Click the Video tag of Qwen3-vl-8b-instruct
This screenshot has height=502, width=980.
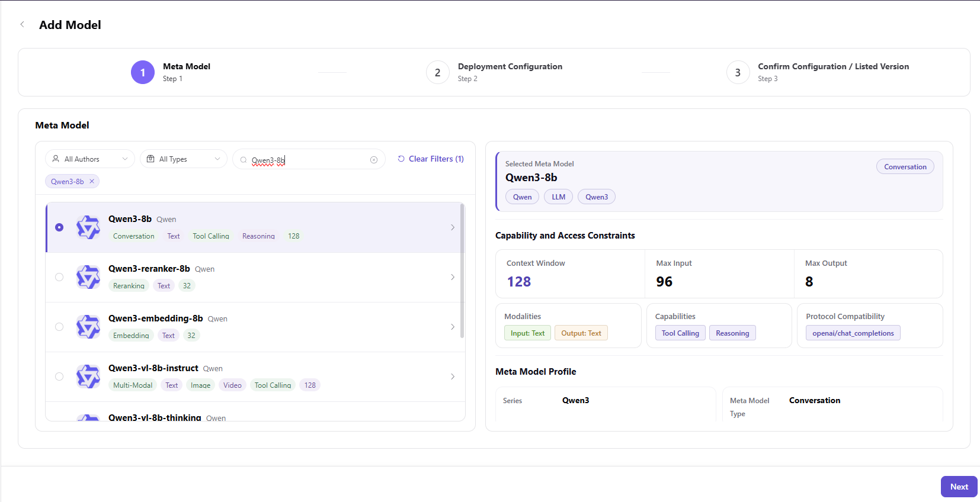[232, 385]
